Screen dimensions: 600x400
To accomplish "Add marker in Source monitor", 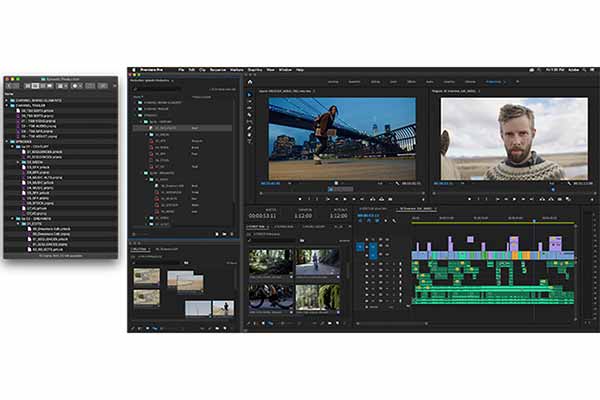I will (x=300, y=199).
